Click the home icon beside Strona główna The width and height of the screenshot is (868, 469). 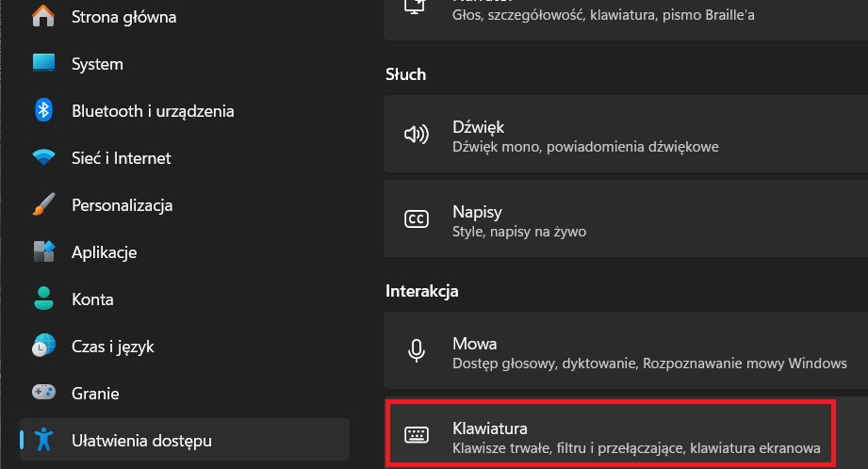[x=43, y=17]
